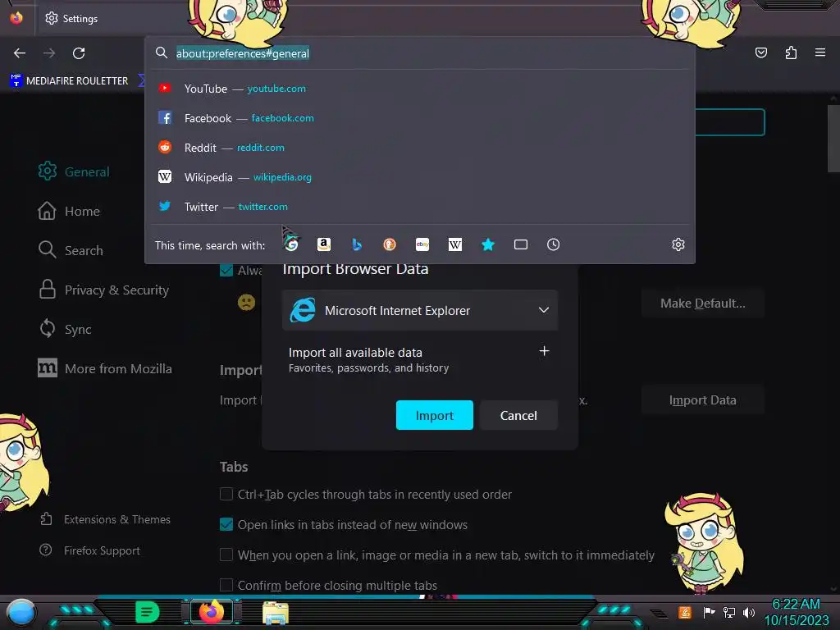Open the Home settings category

pos(69,211)
